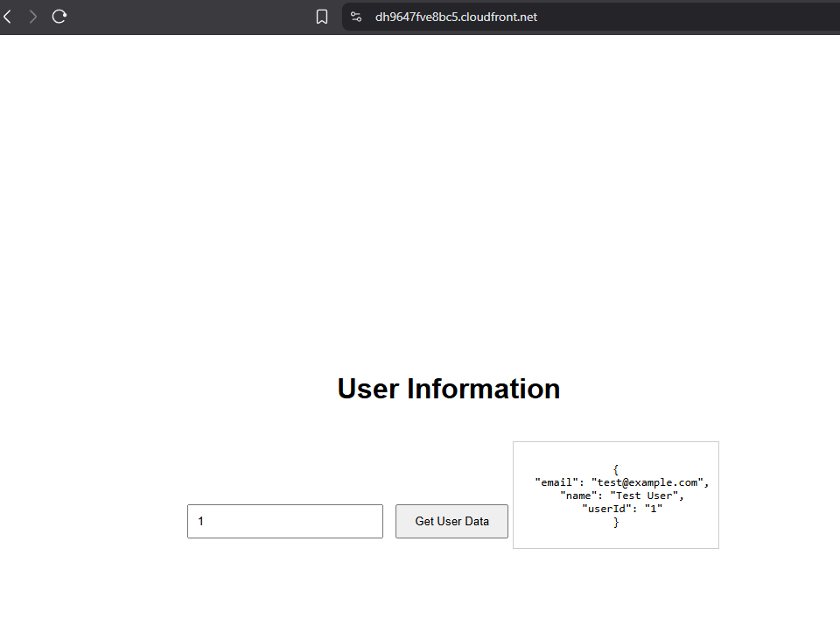
Task: Click the "name" key in JSON output
Action: click(578, 496)
